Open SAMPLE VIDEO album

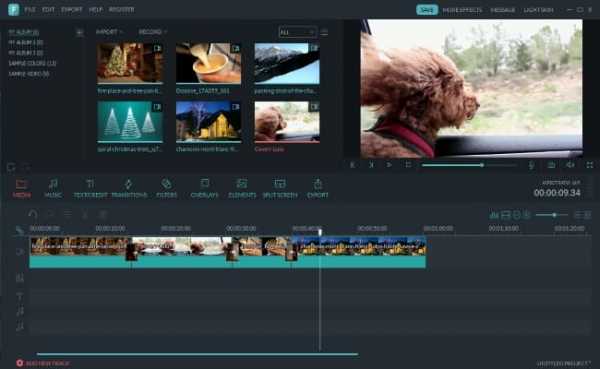(x=29, y=73)
